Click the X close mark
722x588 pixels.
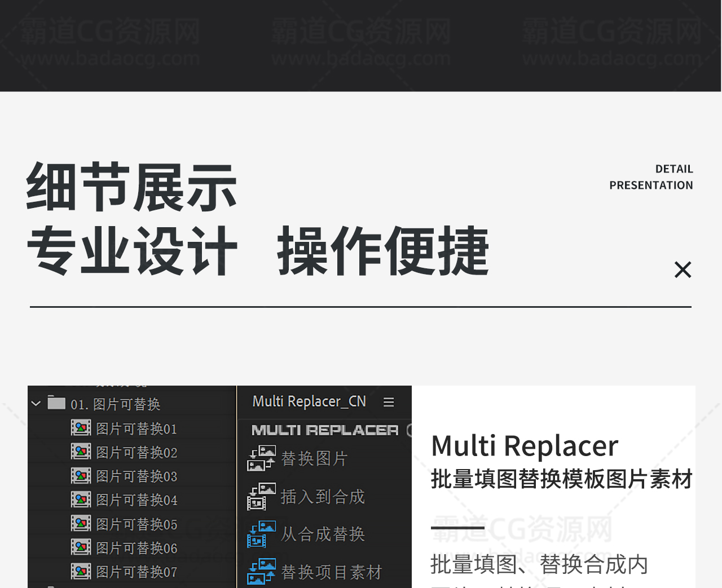(683, 269)
